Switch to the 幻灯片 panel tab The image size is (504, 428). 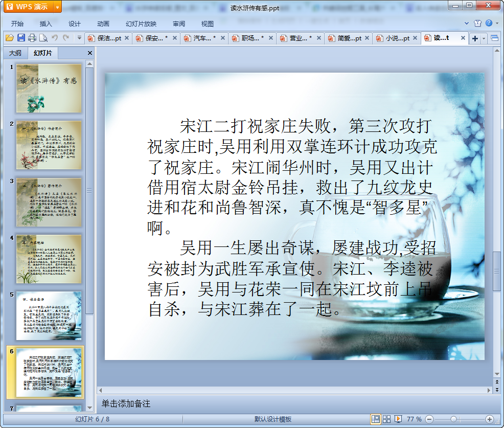43,53
